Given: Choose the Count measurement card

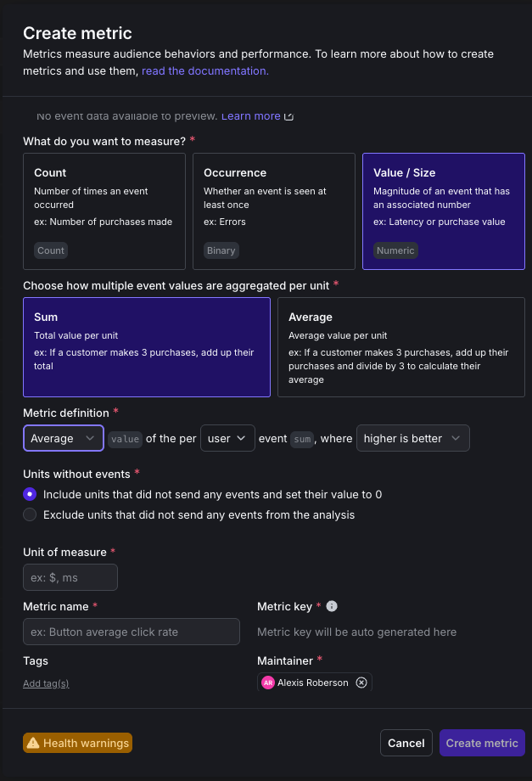Looking at the screenshot, I should click(104, 211).
